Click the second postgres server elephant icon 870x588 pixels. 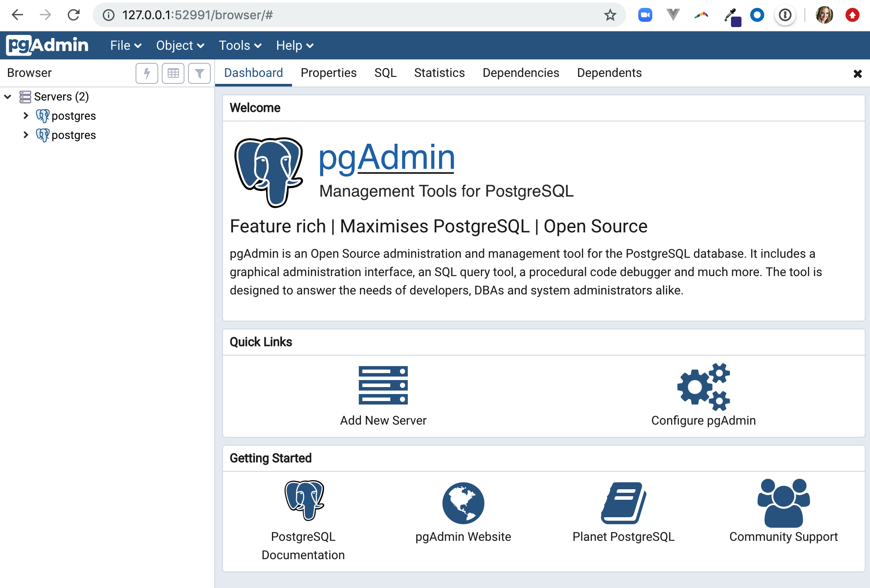[42, 135]
